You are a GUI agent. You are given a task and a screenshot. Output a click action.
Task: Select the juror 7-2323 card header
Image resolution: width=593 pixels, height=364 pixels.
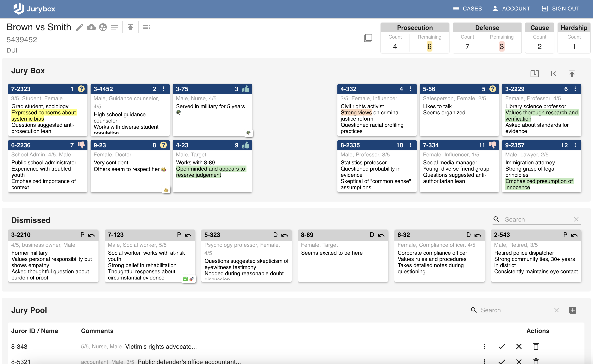pyautogui.click(x=48, y=89)
